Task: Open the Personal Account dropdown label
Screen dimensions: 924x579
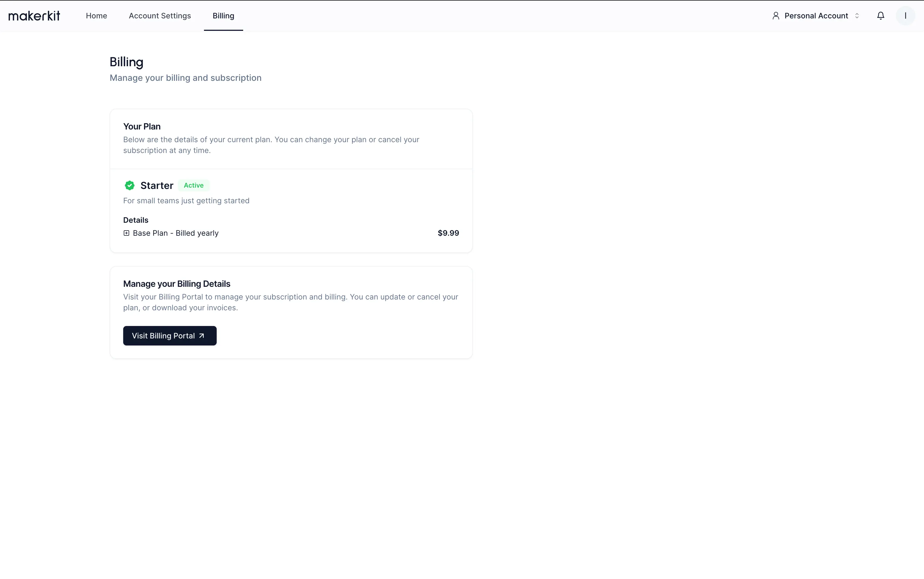Action: tap(816, 16)
